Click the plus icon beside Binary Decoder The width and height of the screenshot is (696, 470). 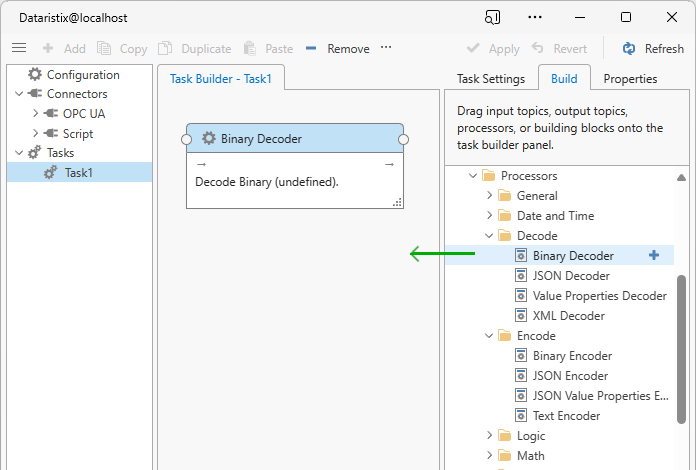point(654,255)
